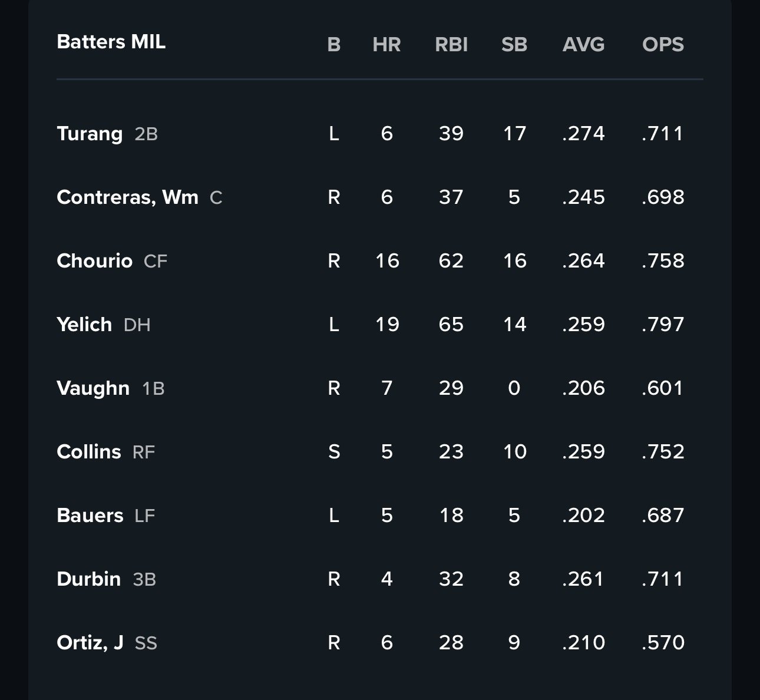Click Ortiz's .210 batting average
760x700 pixels.
click(x=583, y=643)
